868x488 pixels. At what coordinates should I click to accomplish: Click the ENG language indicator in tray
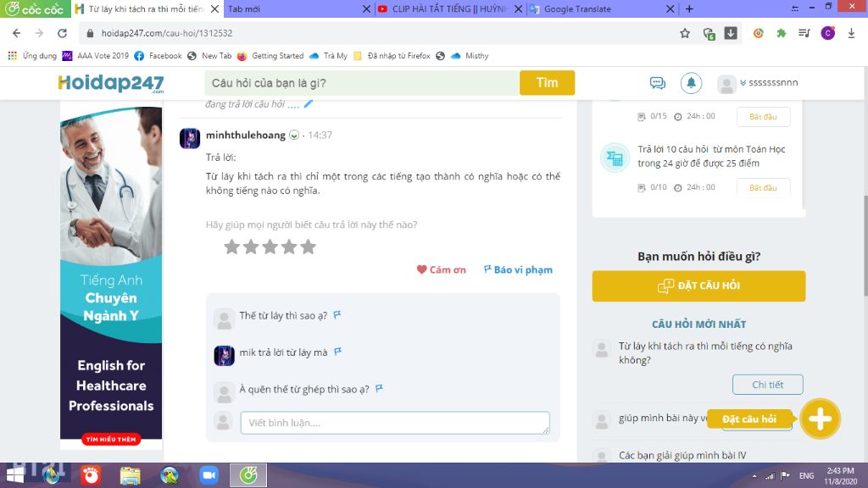tap(807, 475)
